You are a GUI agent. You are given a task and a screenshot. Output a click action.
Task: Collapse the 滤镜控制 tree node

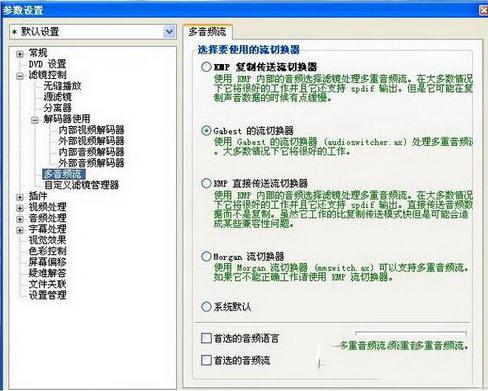click(x=20, y=76)
